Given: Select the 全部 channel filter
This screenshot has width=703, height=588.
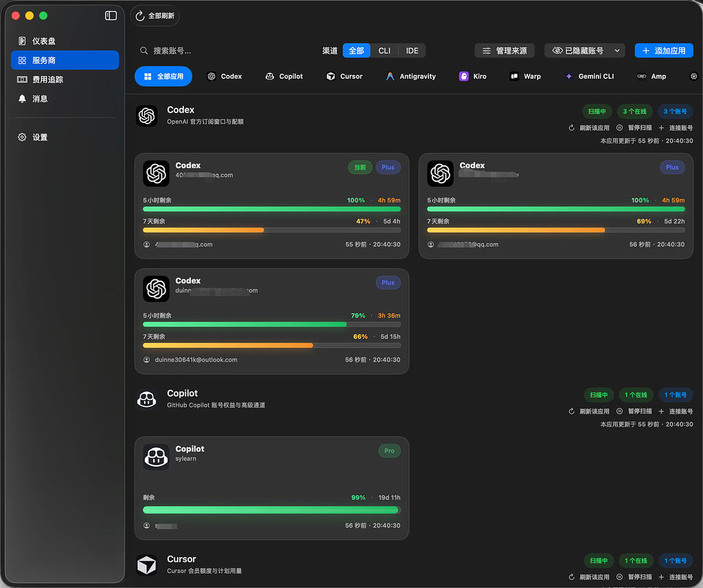Looking at the screenshot, I should click(356, 51).
